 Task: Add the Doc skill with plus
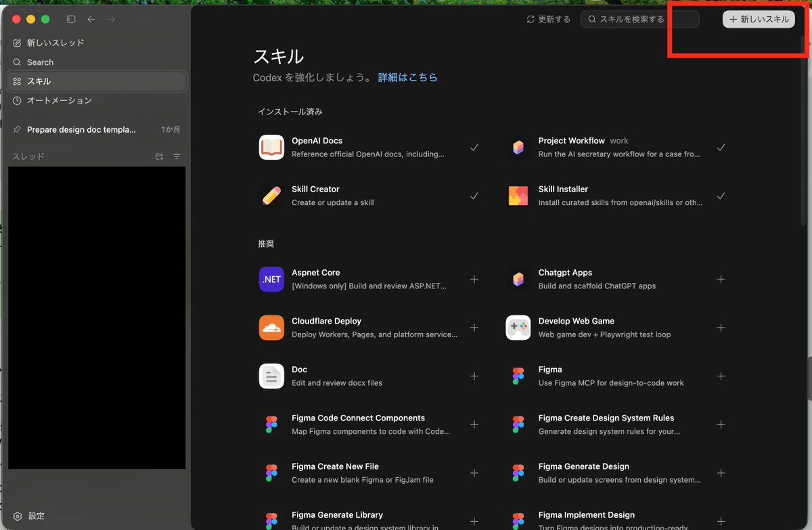[474, 376]
